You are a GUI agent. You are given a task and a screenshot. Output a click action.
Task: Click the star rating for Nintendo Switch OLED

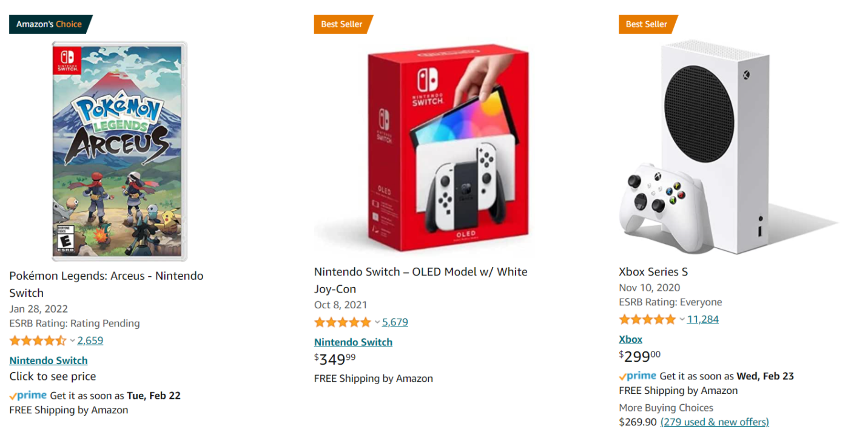pos(343,322)
